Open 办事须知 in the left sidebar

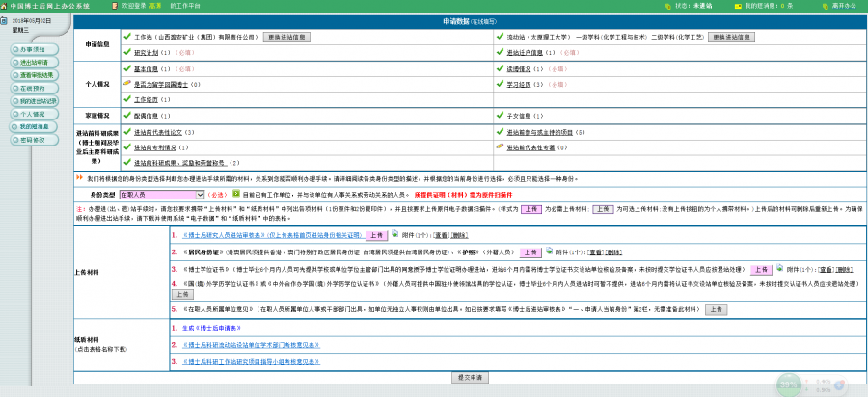pos(34,48)
